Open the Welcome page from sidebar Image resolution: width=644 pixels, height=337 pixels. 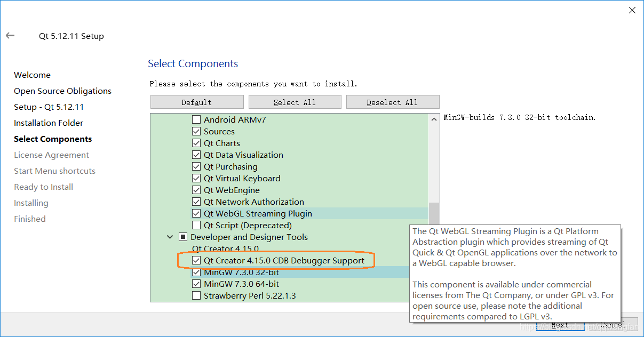coord(32,75)
